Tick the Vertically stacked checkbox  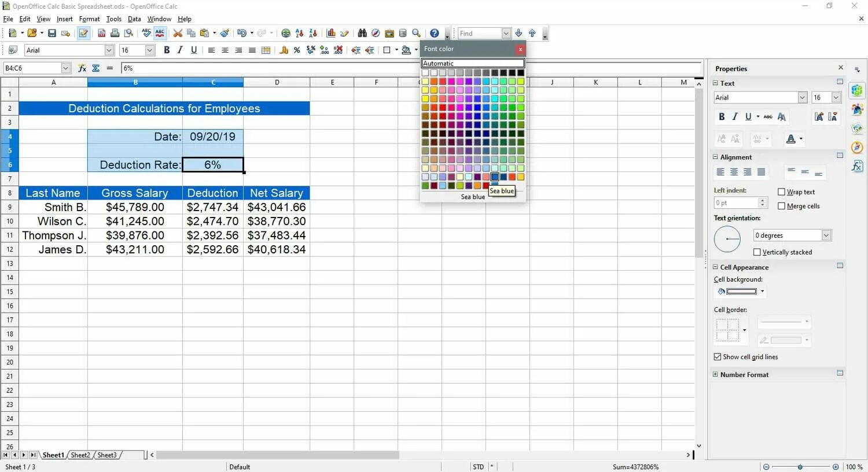click(x=757, y=252)
